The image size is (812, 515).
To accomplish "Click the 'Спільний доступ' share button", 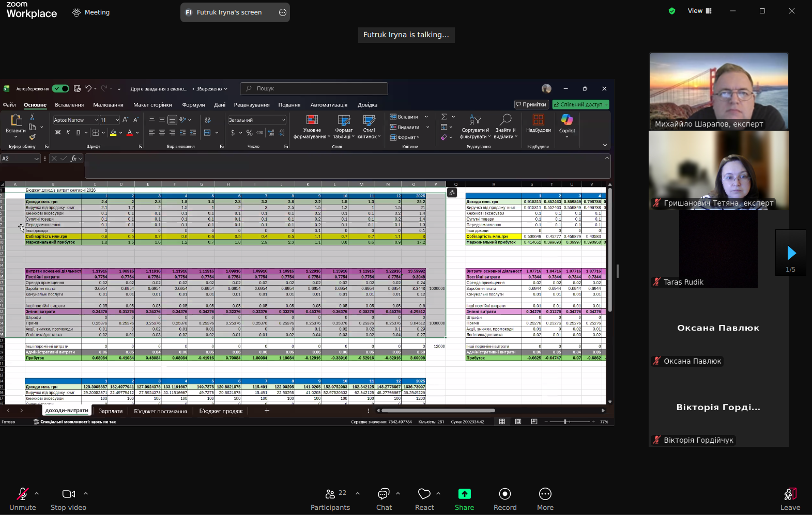I will [x=580, y=104].
